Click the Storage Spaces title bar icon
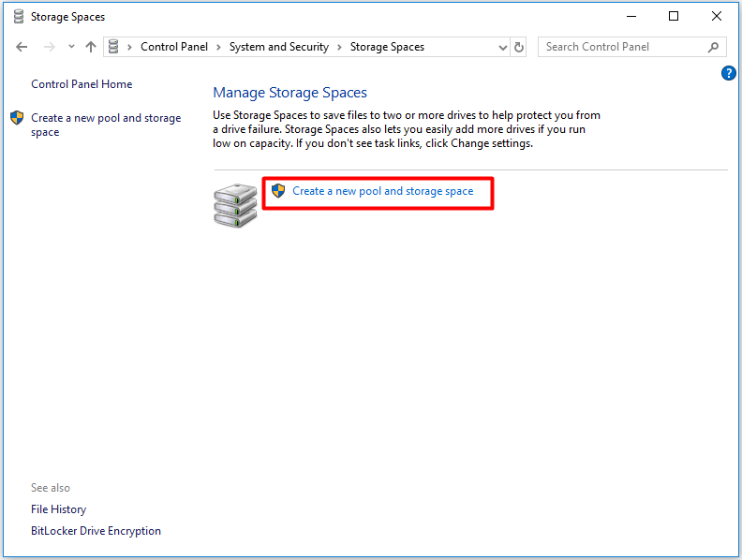Viewport: 742px width, 560px height. coord(19,17)
